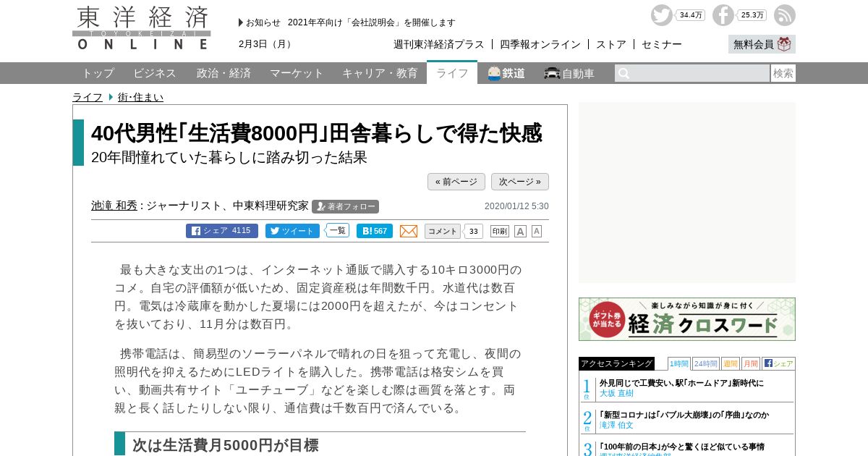The height and width of the screenshot is (456, 868).
Task: Open the Toyo Keizai Online logo
Action: [x=142, y=28]
